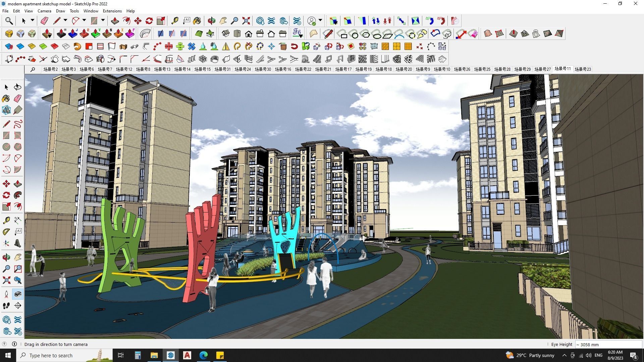Select the 3D Text tool

click(18, 243)
